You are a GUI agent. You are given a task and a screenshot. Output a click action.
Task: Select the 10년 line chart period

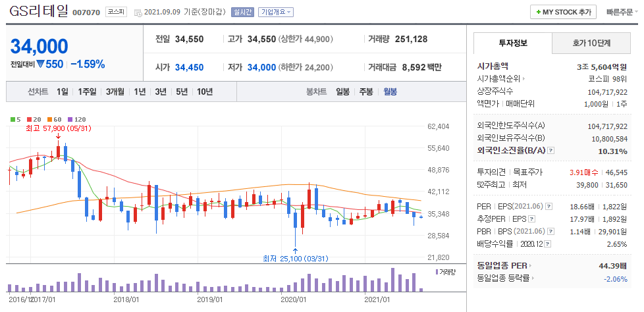pos(204,91)
